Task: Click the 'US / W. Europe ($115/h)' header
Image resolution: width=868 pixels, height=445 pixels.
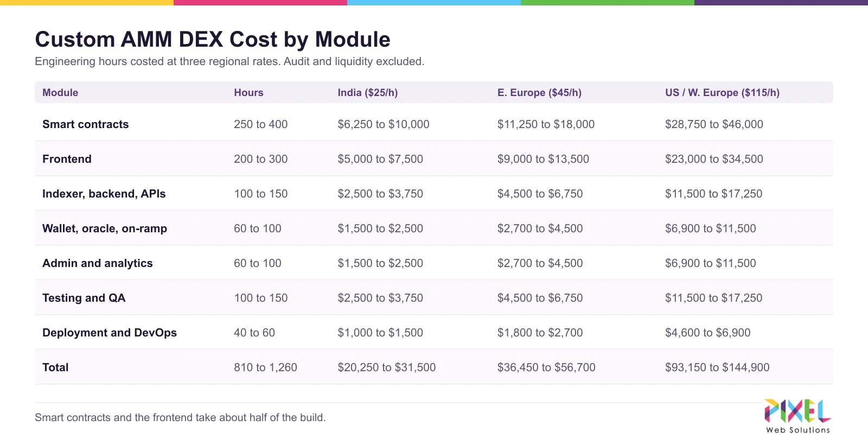Action: click(722, 93)
